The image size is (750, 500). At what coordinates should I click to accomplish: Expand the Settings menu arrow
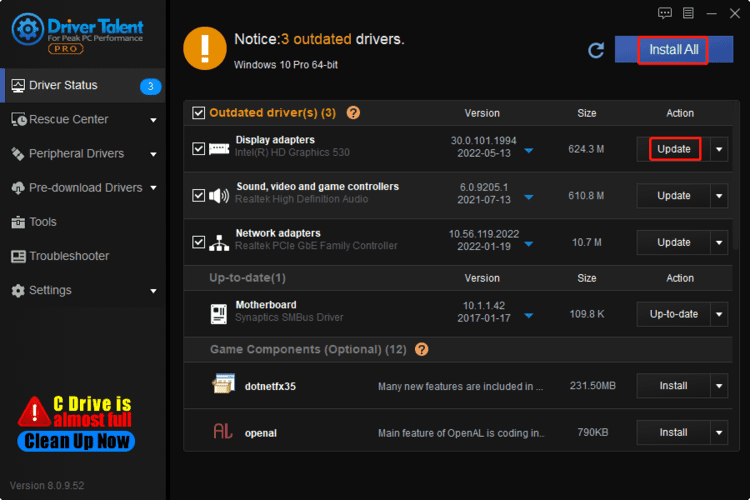[154, 291]
